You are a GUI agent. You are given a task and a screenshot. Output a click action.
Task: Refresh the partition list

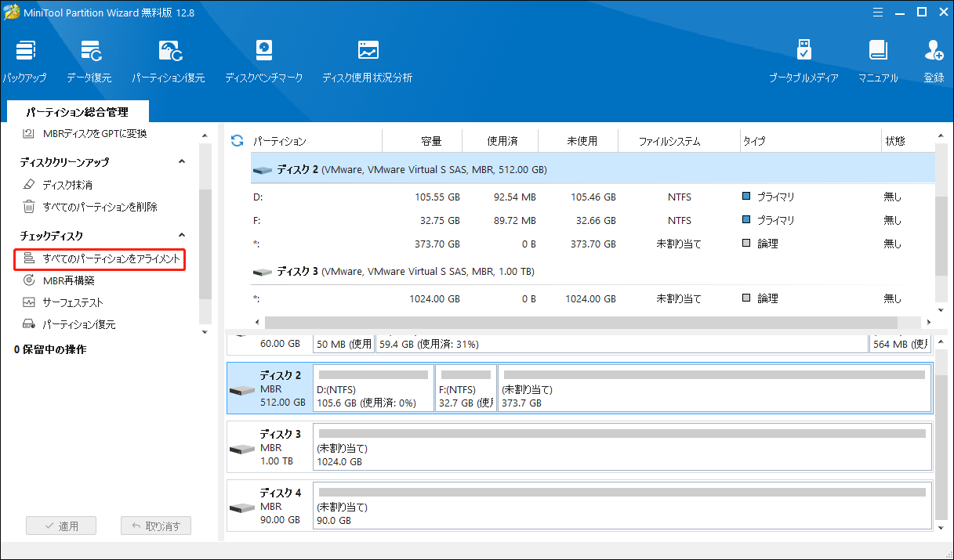pos(237,141)
